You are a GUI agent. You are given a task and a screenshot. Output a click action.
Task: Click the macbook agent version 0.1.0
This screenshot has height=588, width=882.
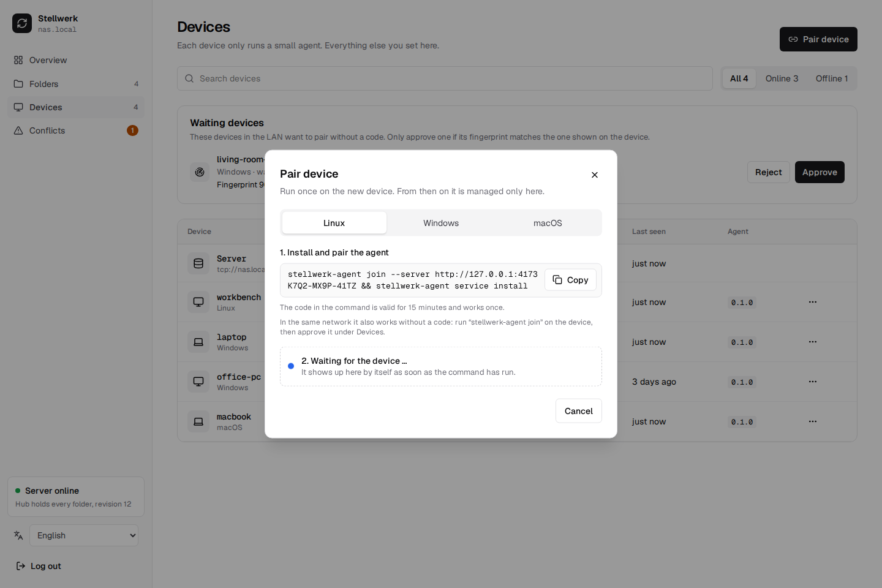point(742,422)
